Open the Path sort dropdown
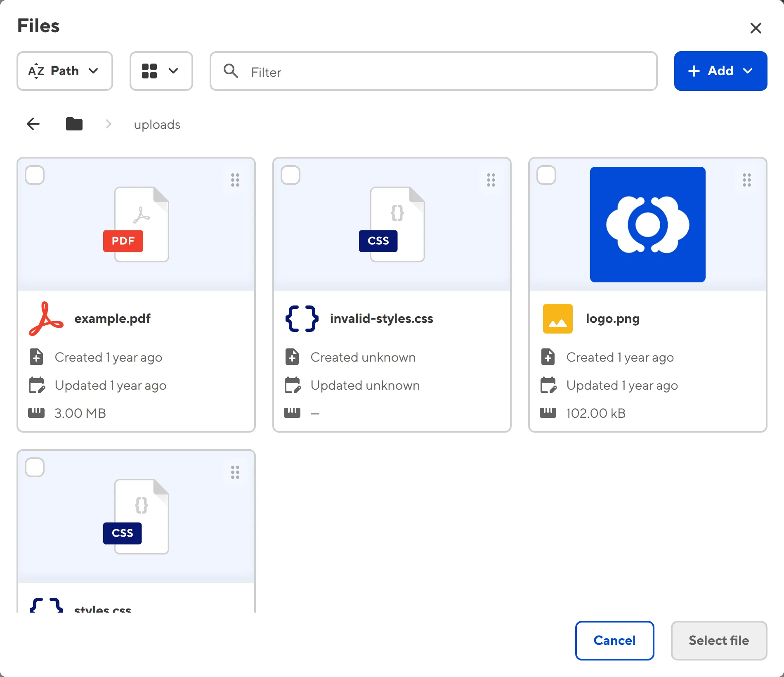 pyautogui.click(x=64, y=71)
